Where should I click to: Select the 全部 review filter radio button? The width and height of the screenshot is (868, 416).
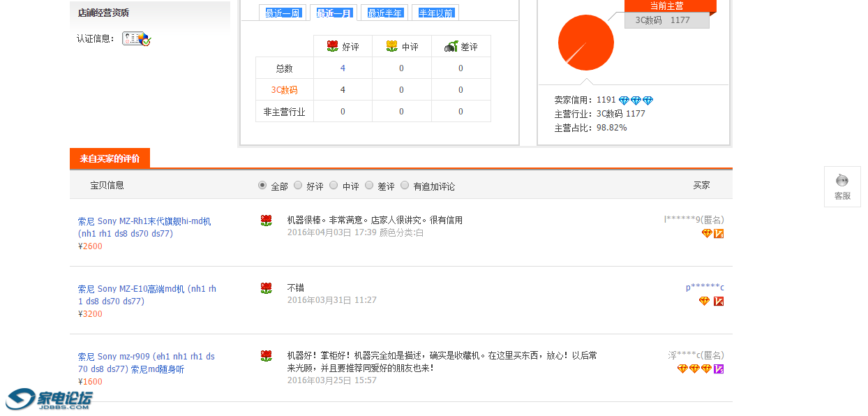tap(262, 186)
